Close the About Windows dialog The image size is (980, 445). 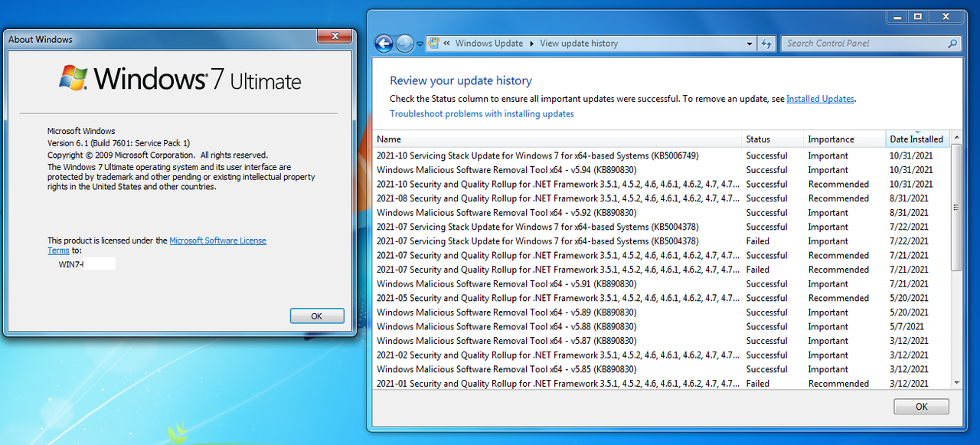[x=335, y=36]
